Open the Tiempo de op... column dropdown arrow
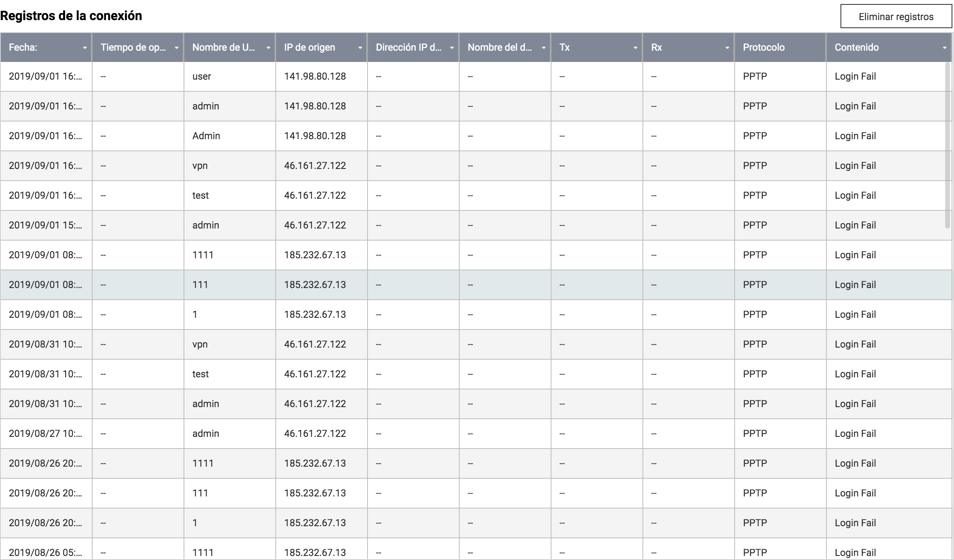This screenshot has width=954, height=560. [176, 48]
